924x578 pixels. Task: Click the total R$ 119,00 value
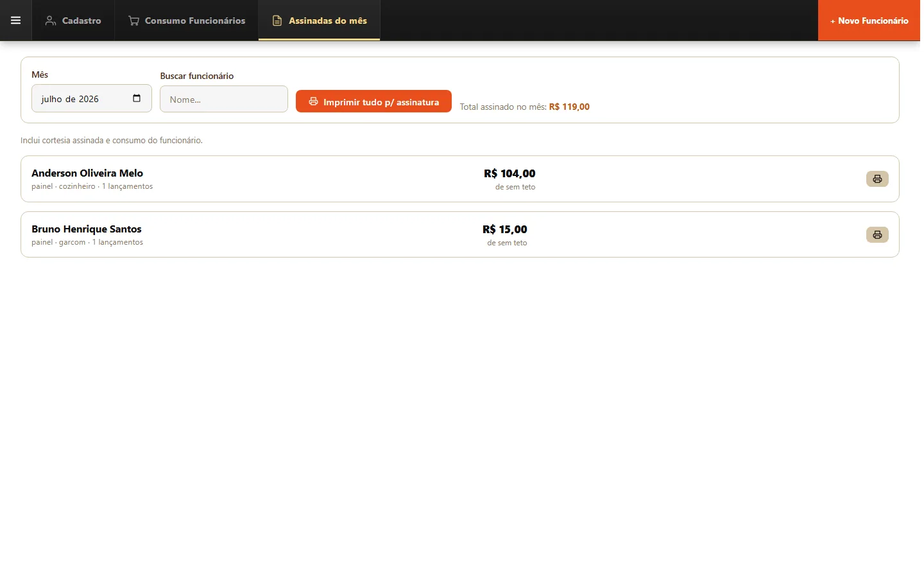click(x=569, y=107)
